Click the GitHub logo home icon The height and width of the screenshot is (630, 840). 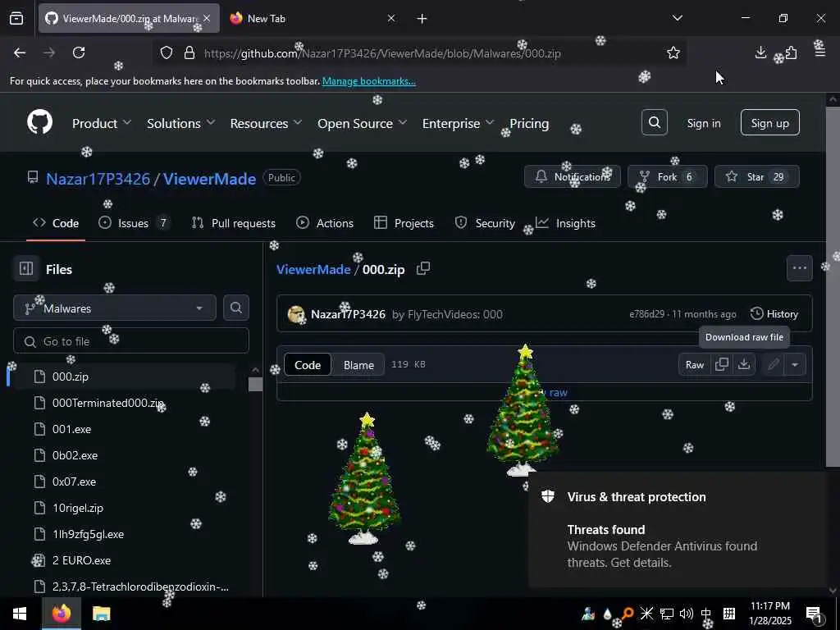click(40, 122)
